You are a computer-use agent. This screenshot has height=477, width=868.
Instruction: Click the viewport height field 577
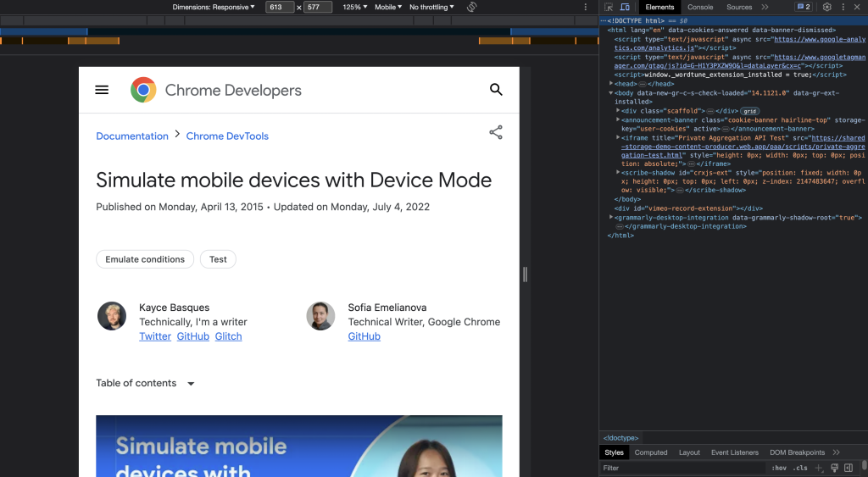click(x=318, y=7)
